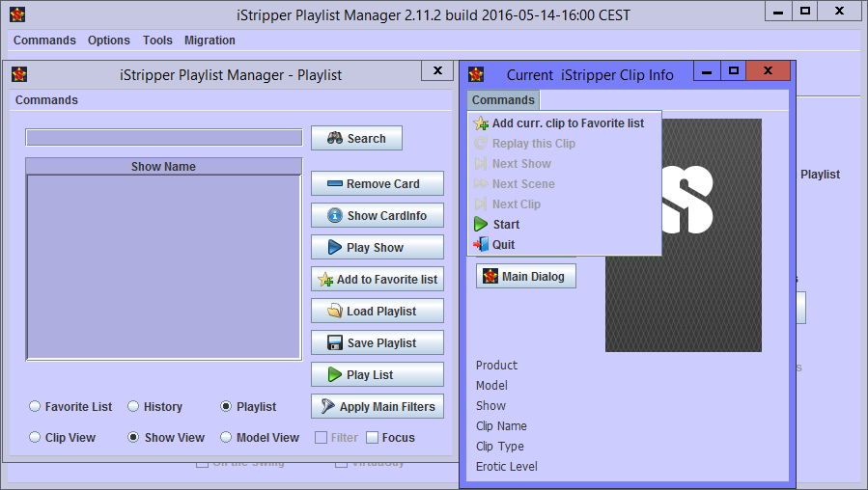Click the funnel icon on Apply Main Filters

pos(328,407)
